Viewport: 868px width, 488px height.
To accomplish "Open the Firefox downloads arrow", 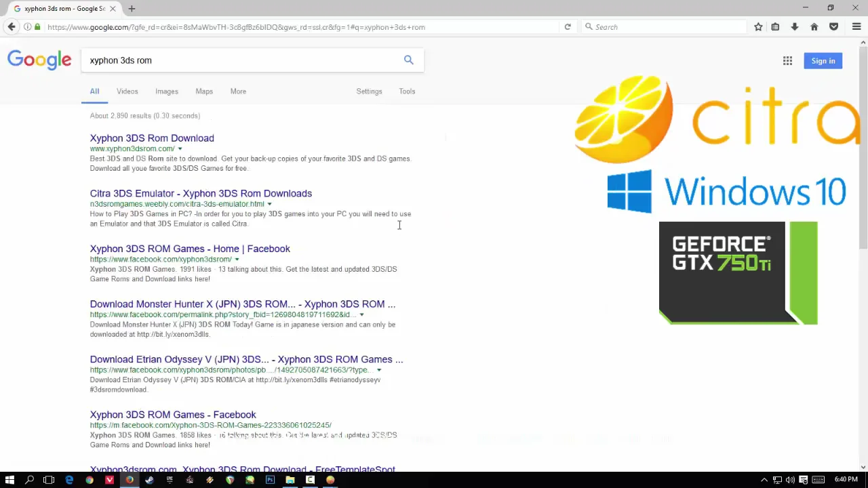I will coord(795,27).
